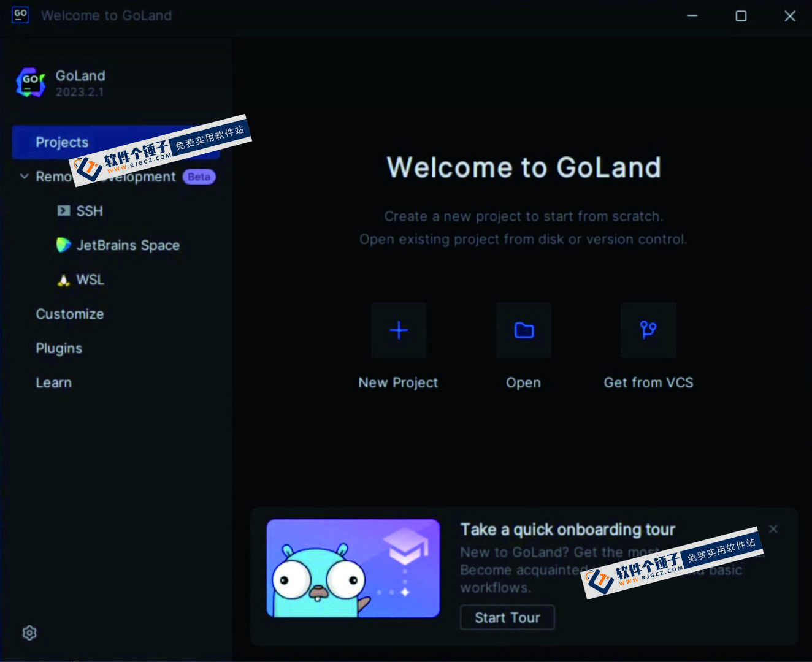This screenshot has width=812, height=662.
Task: Dismiss the onboarding tour banner
Action: click(x=773, y=529)
